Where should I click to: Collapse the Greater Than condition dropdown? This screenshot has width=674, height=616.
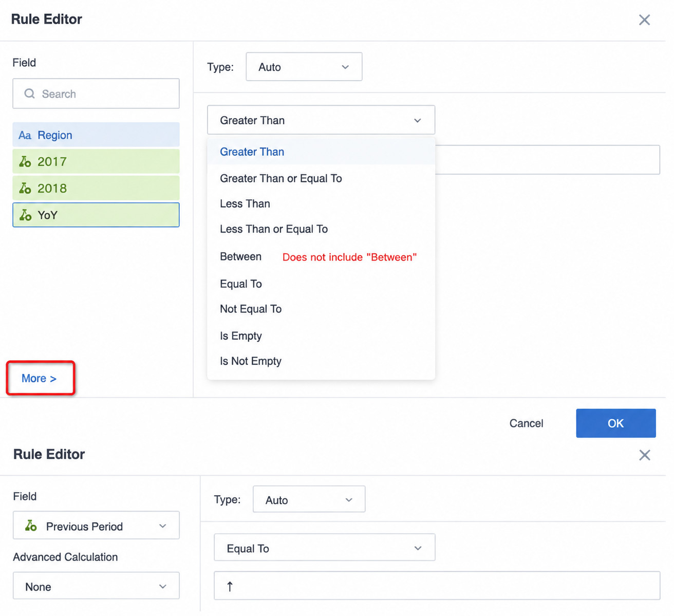(x=321, y=120)
